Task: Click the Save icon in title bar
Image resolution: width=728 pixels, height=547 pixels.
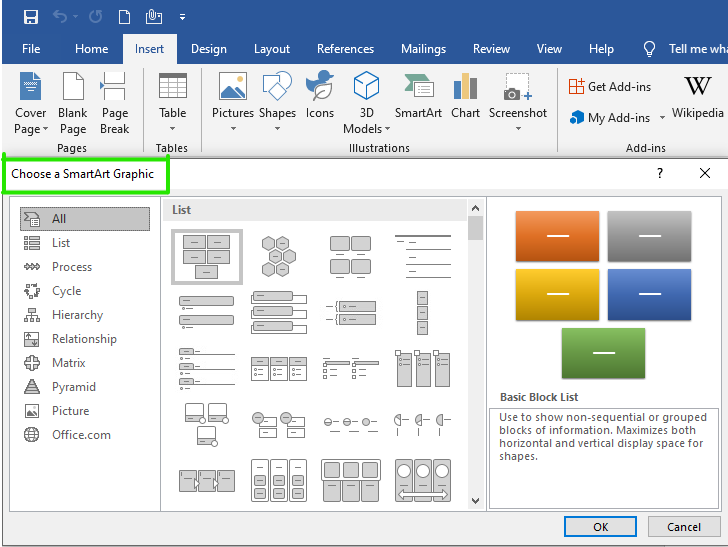Action: [x=31, y=17]
